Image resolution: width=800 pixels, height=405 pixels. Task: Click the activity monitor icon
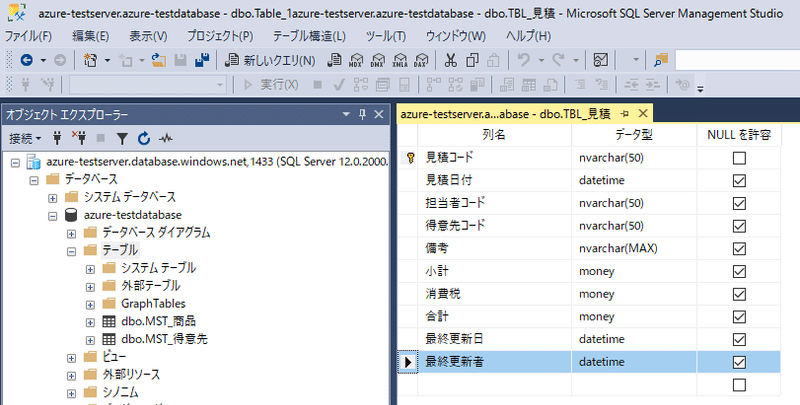[x=601, y=60]
